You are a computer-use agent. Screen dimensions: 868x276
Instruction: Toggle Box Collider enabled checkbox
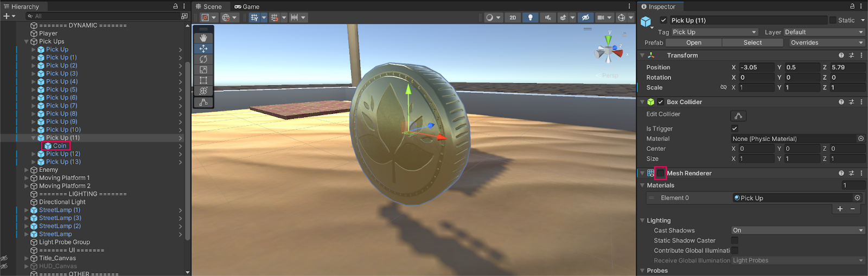pos(661,102)
